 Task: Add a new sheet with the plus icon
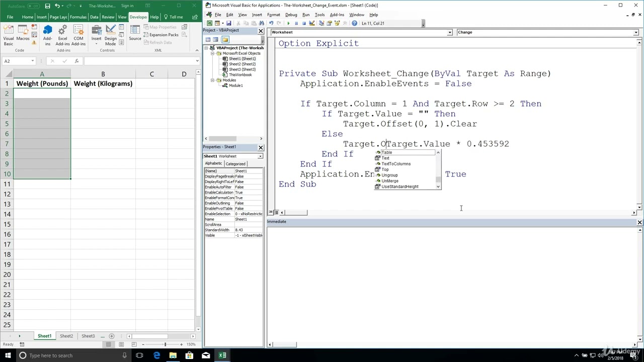(x=112, y=336)
